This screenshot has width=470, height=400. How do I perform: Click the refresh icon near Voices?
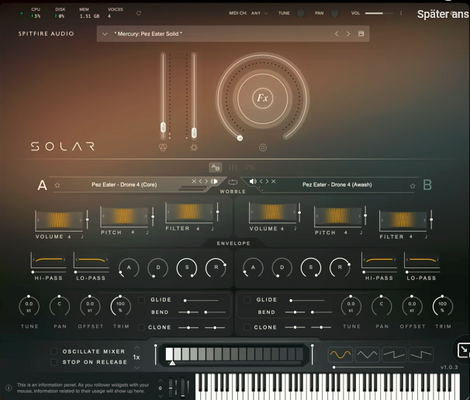pyautogui.click(x=139, y=13)
